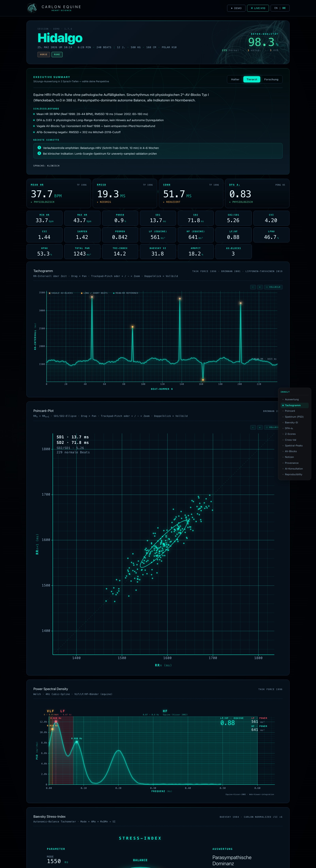Zoom in the Poincaré plot plus button

260,427
